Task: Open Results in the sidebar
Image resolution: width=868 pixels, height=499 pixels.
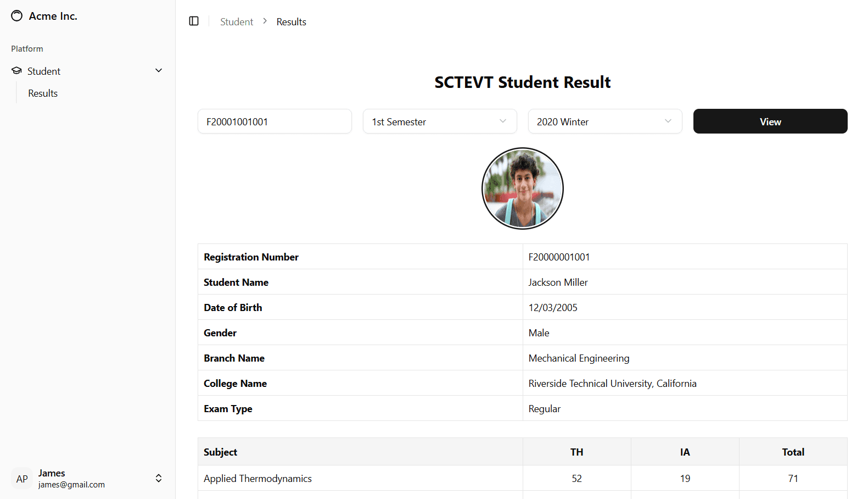Action: coord(43,93)
